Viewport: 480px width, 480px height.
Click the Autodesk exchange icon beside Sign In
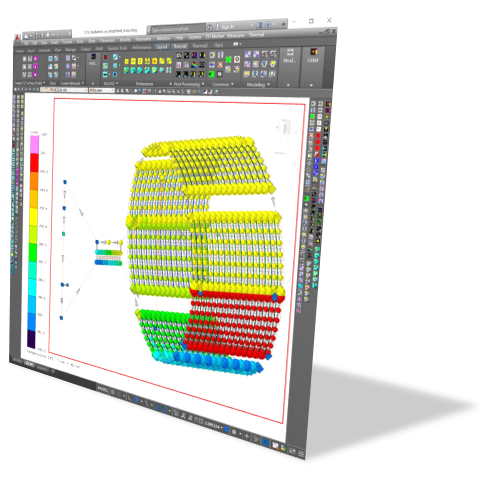(260, 25)
